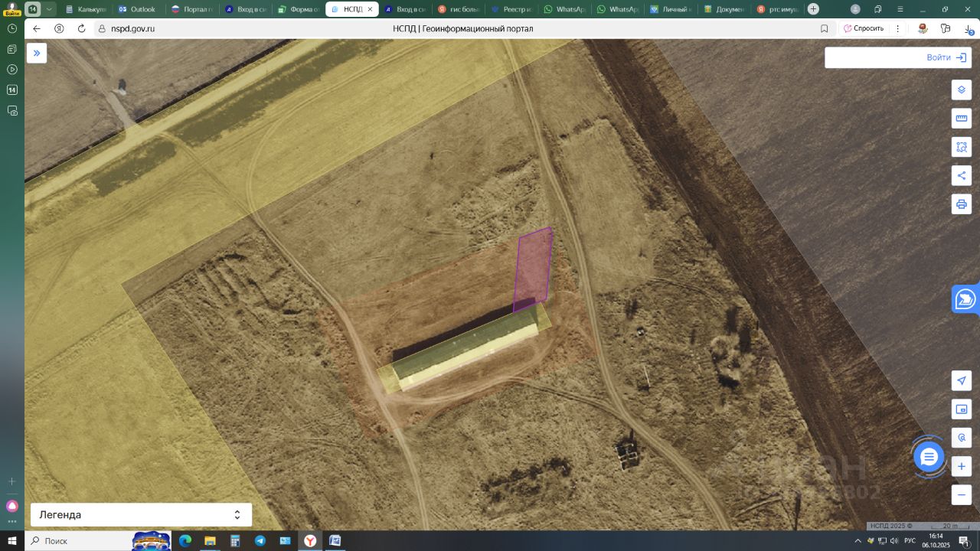980x551 pixels.
Task: Show hidden system tray icons
Action: (857, 541)
